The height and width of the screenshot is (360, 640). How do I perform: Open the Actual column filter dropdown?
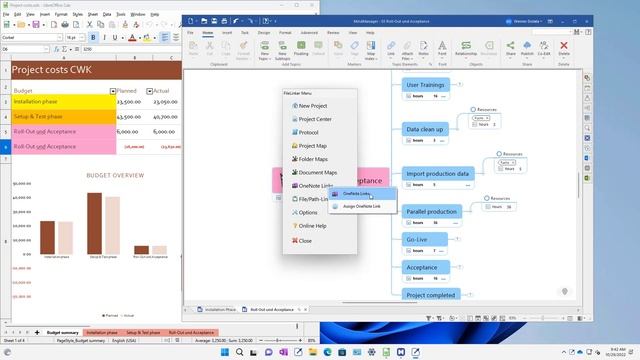pyautogui.click(x=149, y=91)
